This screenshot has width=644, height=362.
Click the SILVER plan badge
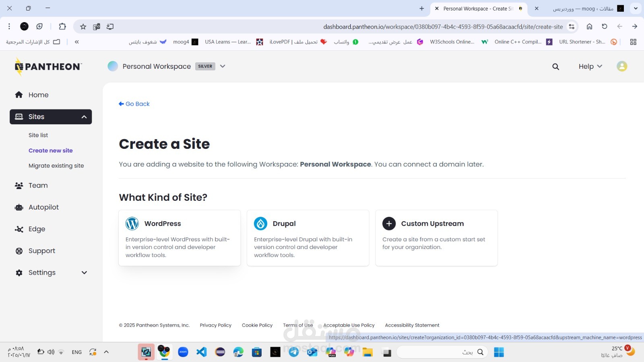pyautogui.click(x=205, y=66)
